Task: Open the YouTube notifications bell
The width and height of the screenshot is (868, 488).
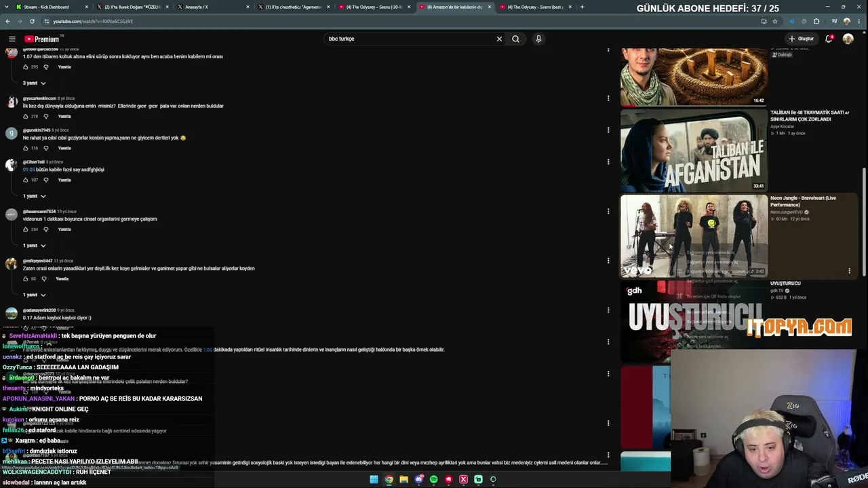Action: [x=829, y=39]
